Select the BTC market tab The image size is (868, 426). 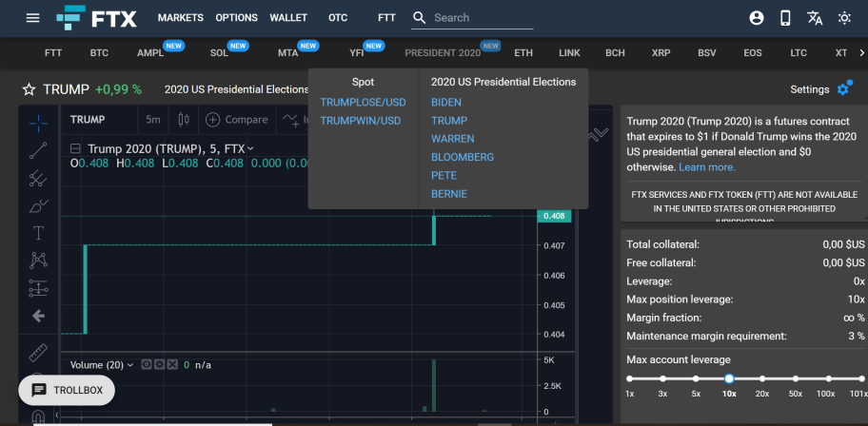coord(99,53)
